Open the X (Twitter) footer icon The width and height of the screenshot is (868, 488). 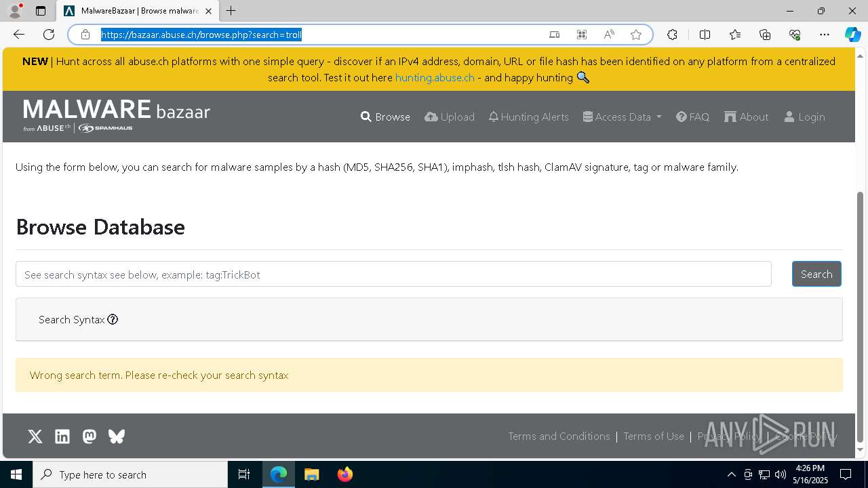[35, 436]
